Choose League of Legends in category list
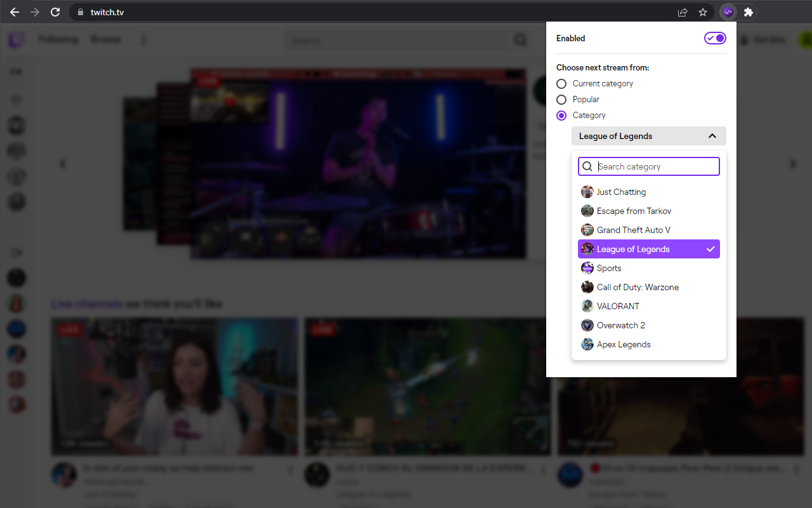812x508 pixels. pos(649,249)
